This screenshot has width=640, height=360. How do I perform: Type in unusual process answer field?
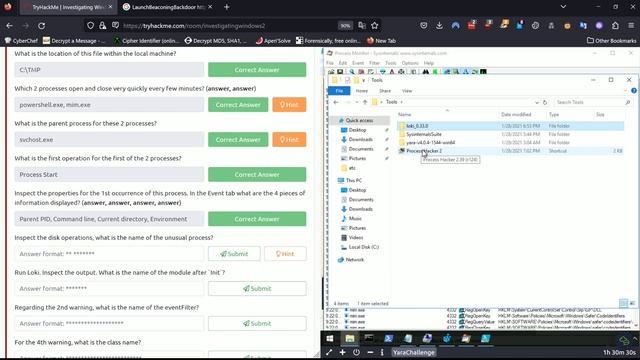pyautogui.click(x=109, y=253)
